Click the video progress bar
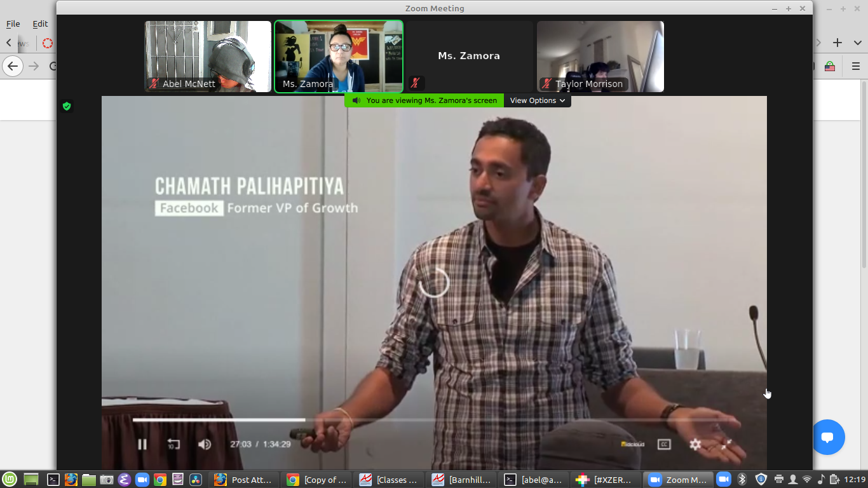Viewport: 868px width, 488px height. [433, 420]
